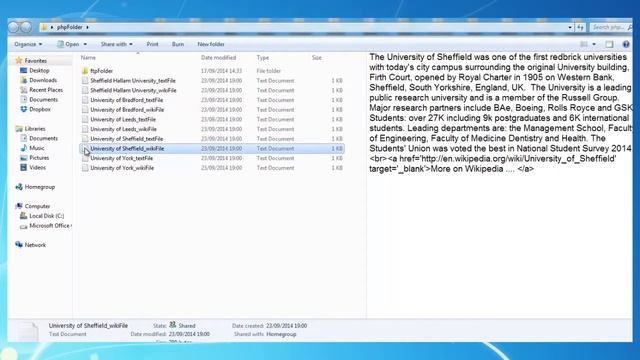Click the Forward navigation arrow
The width and height of the screenshot is (640, 360).
(x=26, y=27)
